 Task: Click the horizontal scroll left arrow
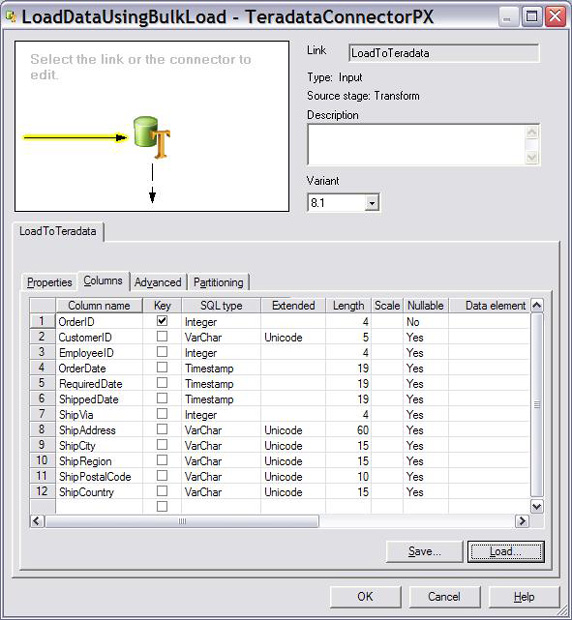36,521
